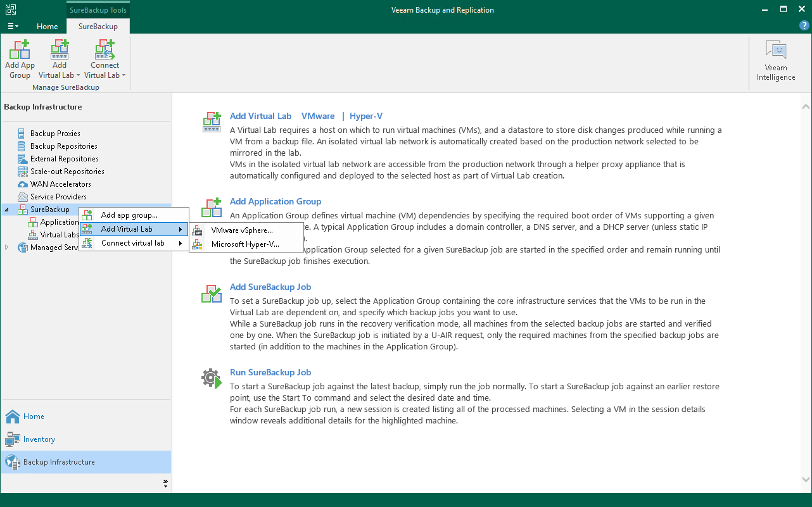Open the Connect virtual lab submenu arrow
Image resolution: width=812 pixels, height=507 pixels.
(181, 243)
